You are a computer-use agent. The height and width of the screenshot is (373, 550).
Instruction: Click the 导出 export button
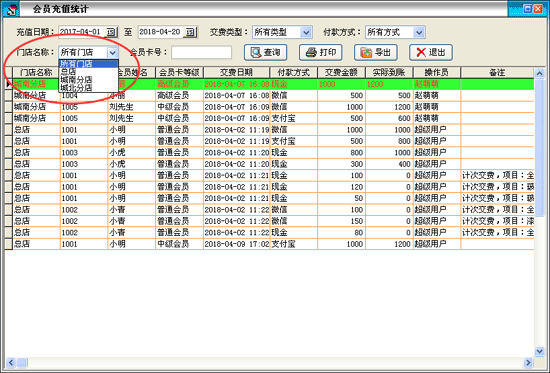376,52
